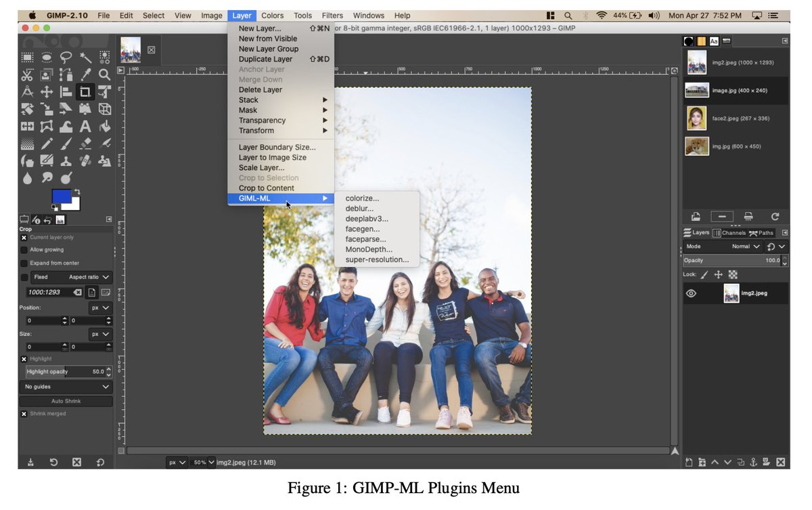
Task: Enable Expand from center option
Action: (24, 263)
